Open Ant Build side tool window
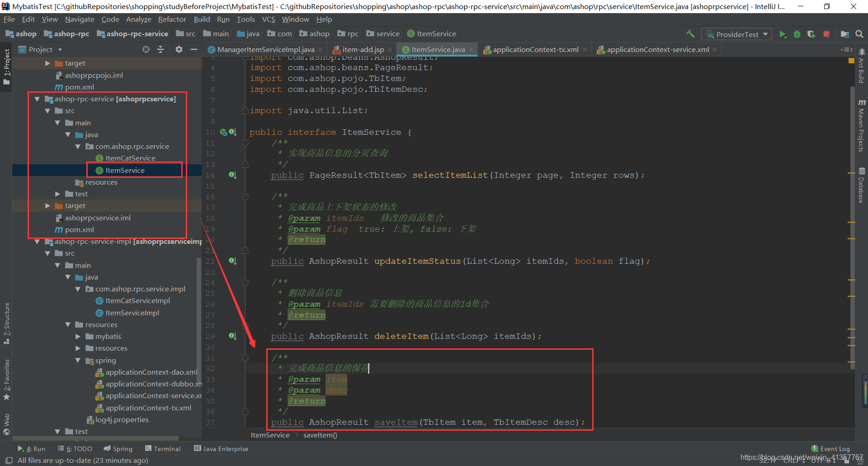The height and width of the screenshot is (466, 868). click(862, 66)
